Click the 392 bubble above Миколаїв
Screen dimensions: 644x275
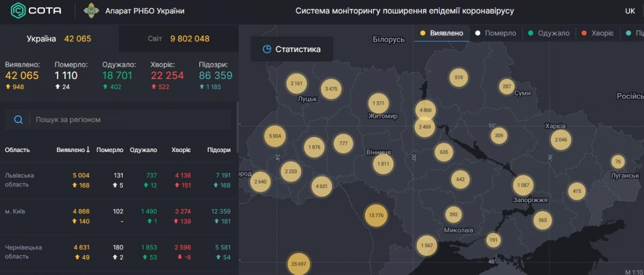tap(453, 215)
